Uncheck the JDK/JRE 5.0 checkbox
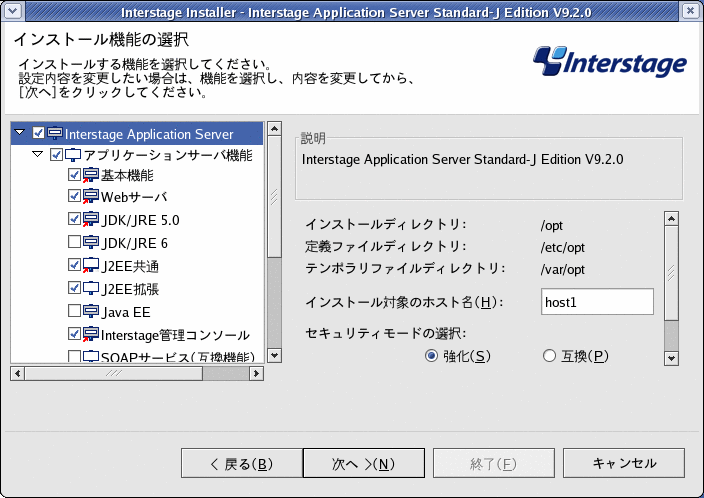The width and height of the screenshot is (704, 498). coord(74,219)
